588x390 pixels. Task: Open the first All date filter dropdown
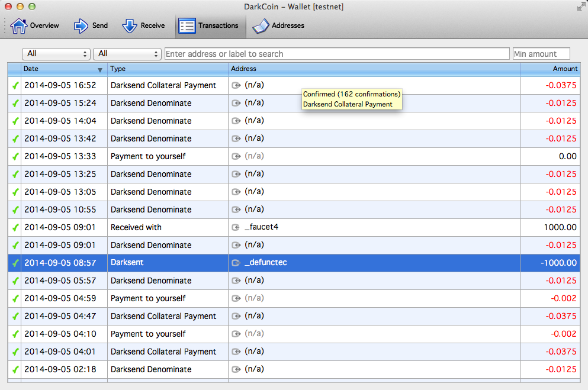pyautogui.click(x=56, y=54)
